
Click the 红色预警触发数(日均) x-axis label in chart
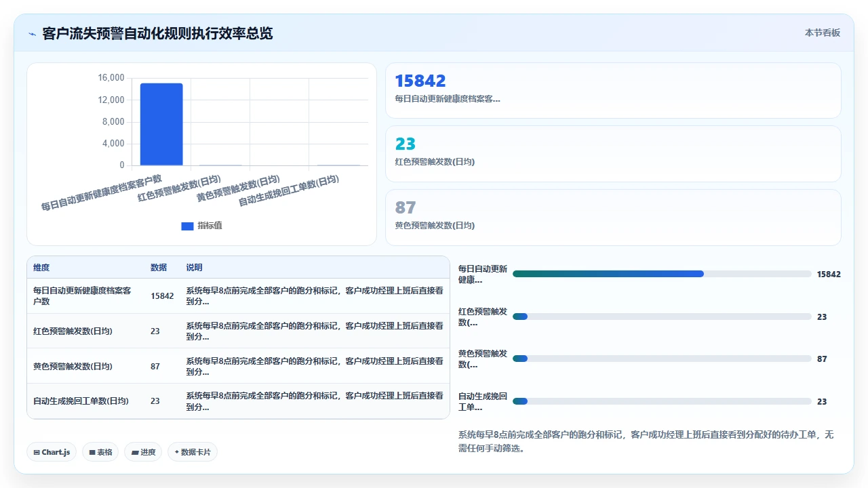(x=180, y=188)
